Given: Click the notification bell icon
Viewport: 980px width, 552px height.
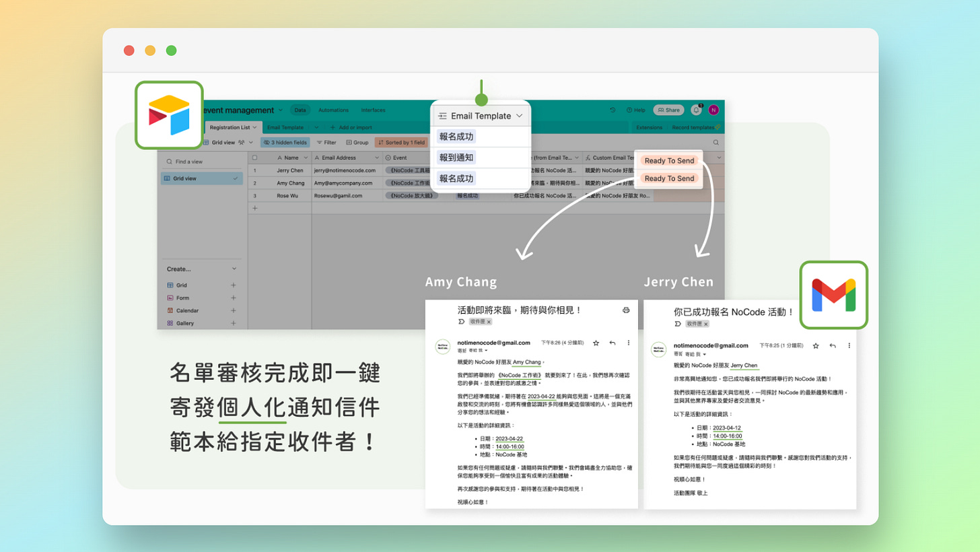Looking at the screenshot, I should point(696,110).
